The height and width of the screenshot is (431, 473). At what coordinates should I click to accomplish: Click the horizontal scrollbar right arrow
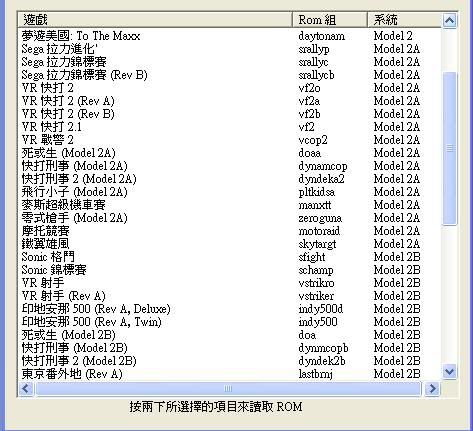tap(432, 388)
